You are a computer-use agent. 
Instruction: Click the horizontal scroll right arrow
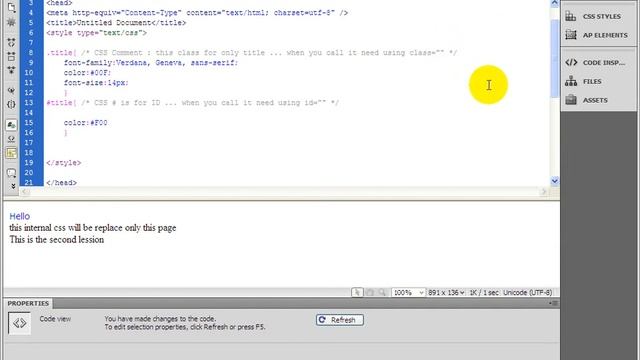coord(543,191)
